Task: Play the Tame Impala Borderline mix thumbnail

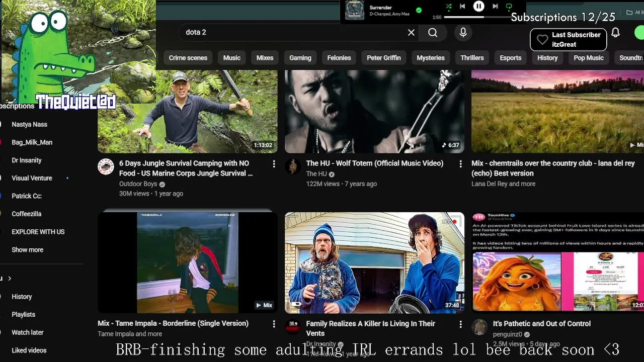Action: [188, 262]
